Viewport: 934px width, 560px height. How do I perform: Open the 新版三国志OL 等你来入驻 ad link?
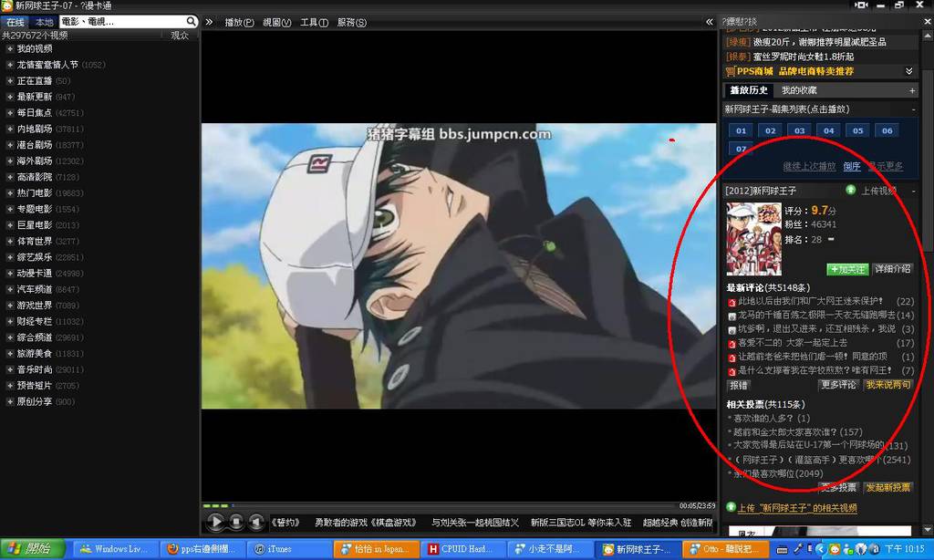581,523
